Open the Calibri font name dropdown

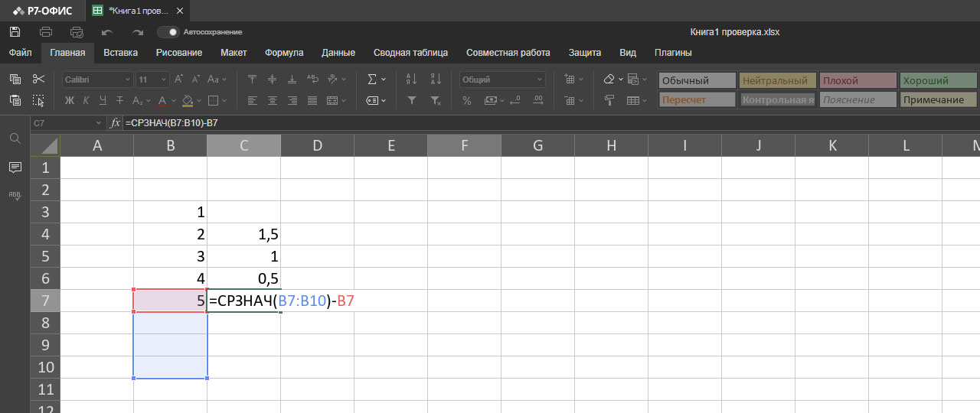pos(96,80)
